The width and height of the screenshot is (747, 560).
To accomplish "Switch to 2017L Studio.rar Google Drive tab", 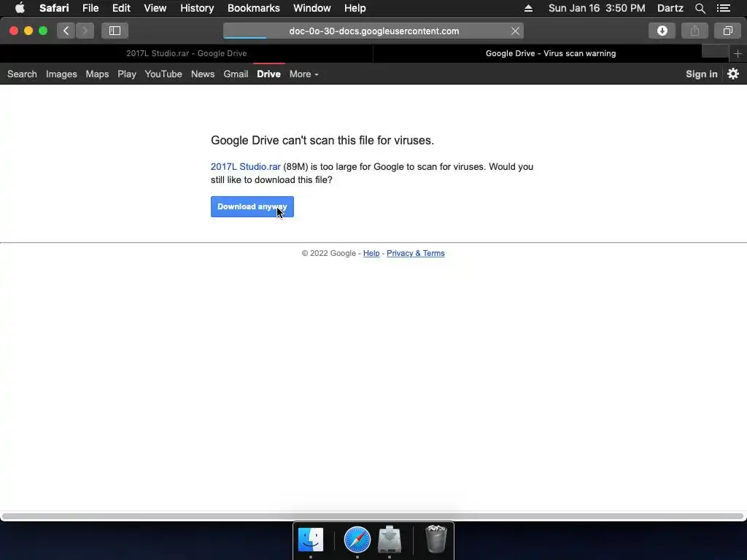I will [186, 53].
